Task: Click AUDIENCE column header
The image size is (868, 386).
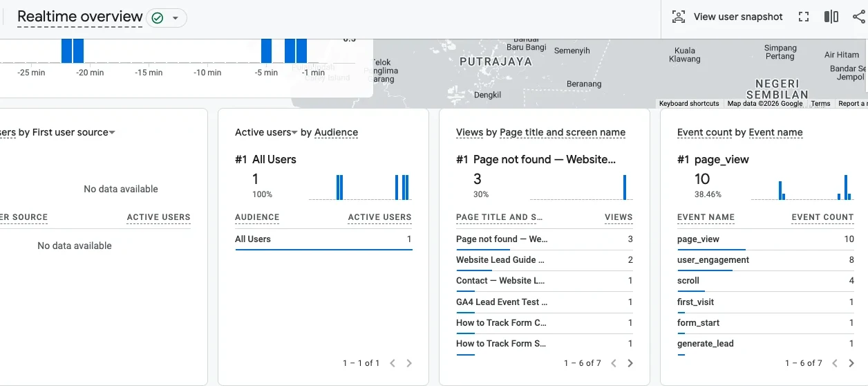Action: click(257, 217)
